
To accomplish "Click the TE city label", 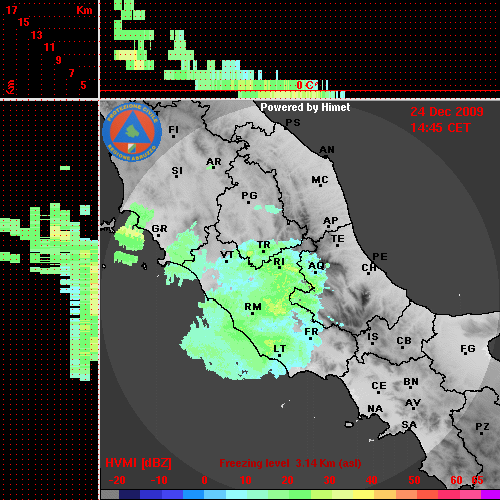I will tap(338, 239).
